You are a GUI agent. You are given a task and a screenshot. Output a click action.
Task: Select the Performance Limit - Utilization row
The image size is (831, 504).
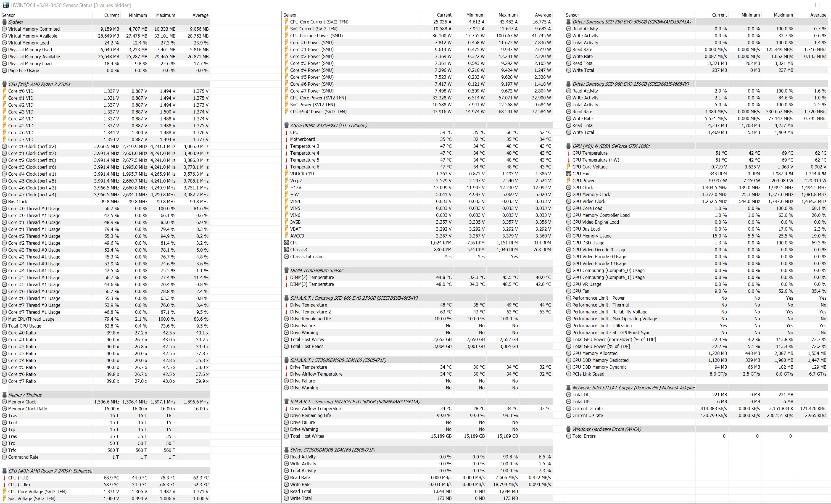coord(697,326)
